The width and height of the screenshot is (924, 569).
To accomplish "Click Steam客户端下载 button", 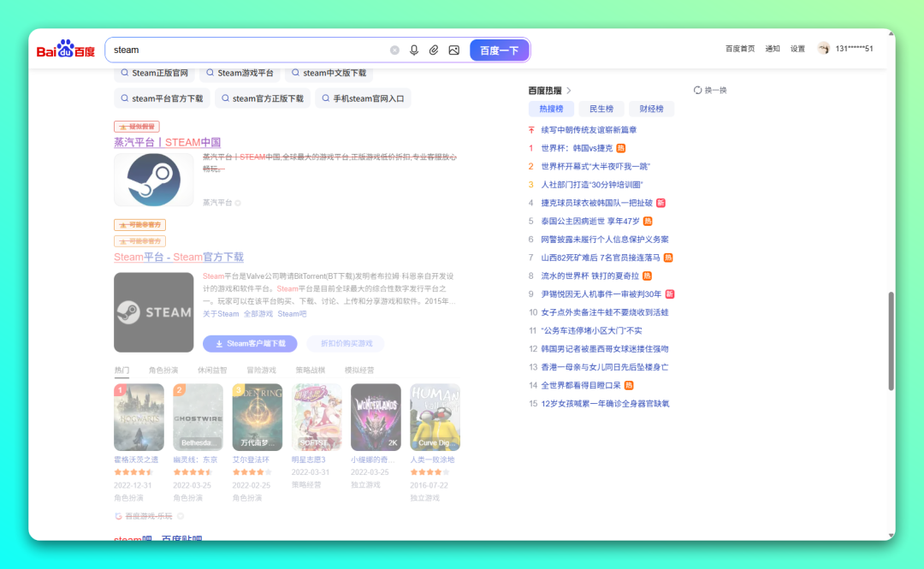I will point(250,344).
